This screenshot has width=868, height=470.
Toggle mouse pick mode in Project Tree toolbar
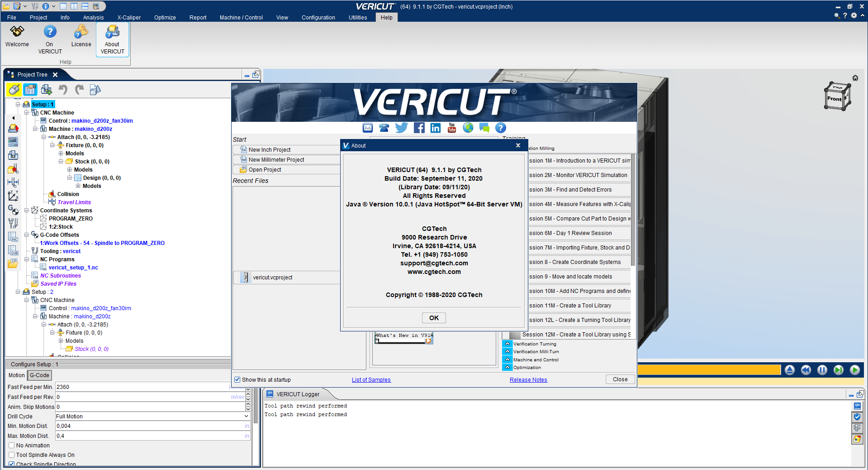coord(14,90)
